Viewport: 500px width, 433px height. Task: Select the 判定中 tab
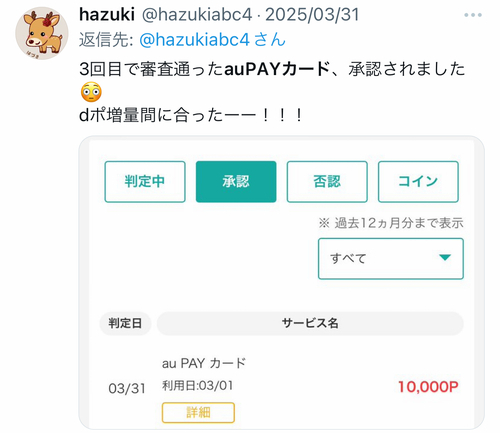(145, 182)
